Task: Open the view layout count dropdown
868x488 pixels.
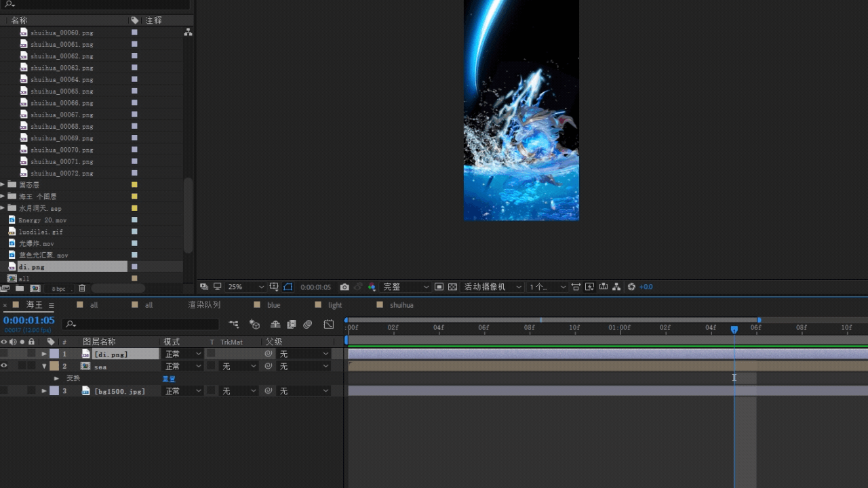Action: click(x=547, y=287)
